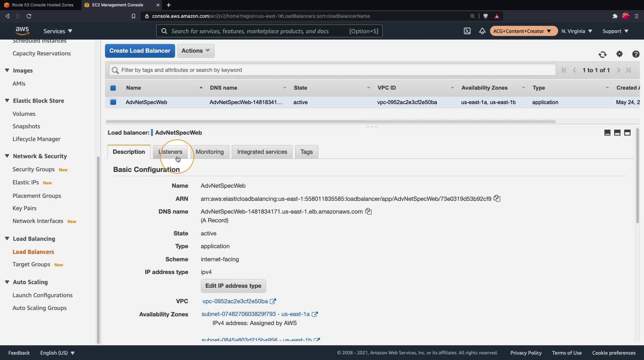Select the Description tab
This screenshot has width=644, height=360.
tap(129, 152)
